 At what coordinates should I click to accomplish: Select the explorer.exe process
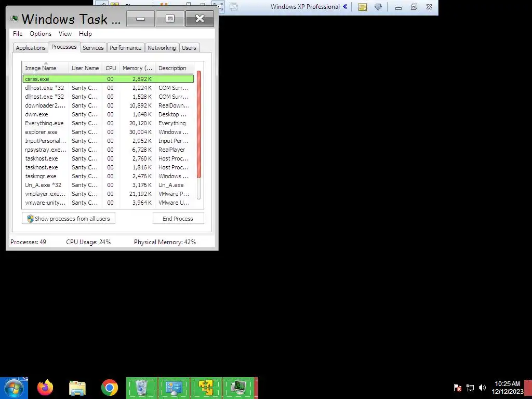pos(108,131)
